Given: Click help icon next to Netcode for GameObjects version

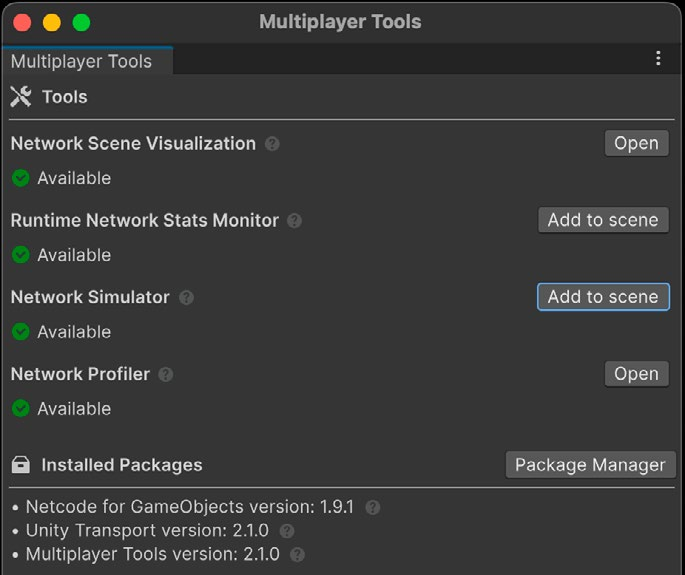Looking at the screenshot, I should (373, 508).
